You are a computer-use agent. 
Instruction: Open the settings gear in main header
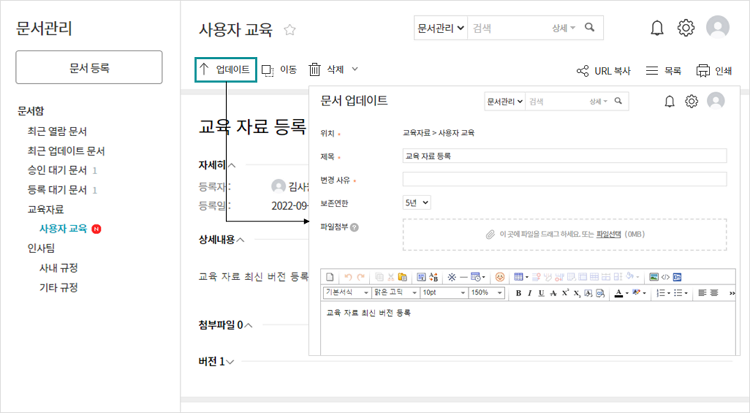coord(685,28)
